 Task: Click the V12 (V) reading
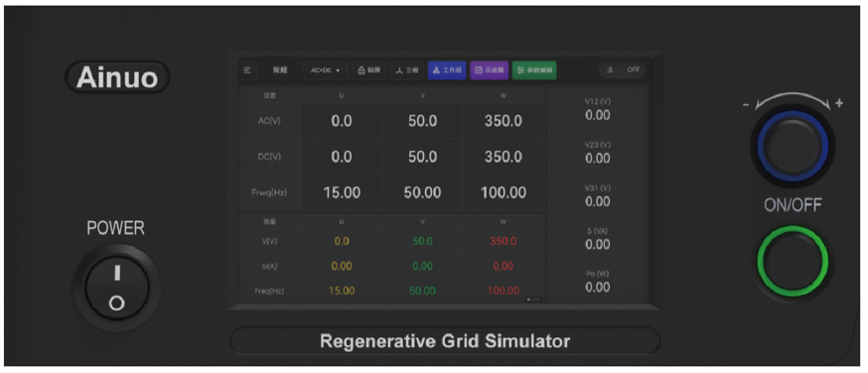598,110
